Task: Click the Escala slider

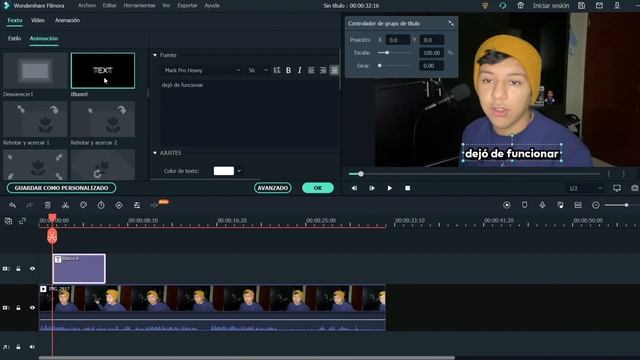Action: point(394,53)
